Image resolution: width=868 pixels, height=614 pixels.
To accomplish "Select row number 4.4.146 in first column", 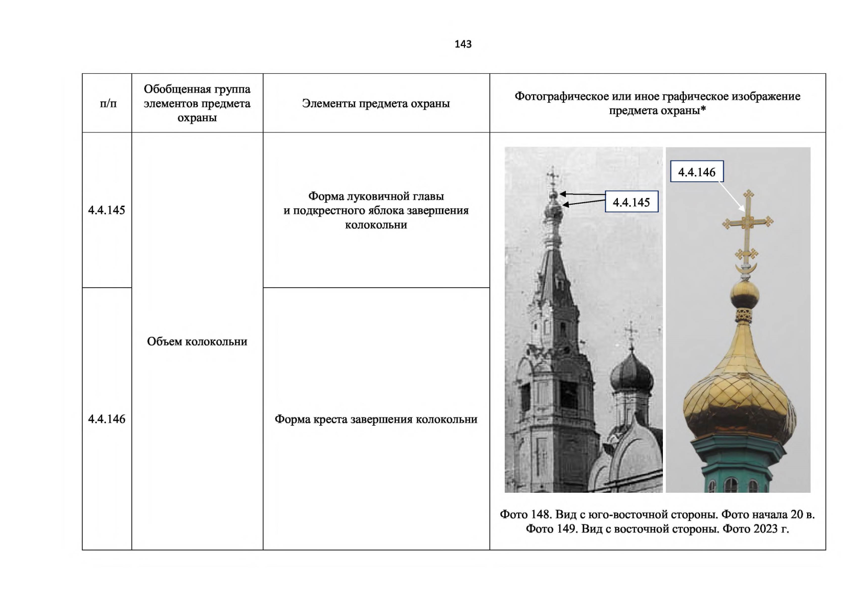I will (x=106, y=419).
